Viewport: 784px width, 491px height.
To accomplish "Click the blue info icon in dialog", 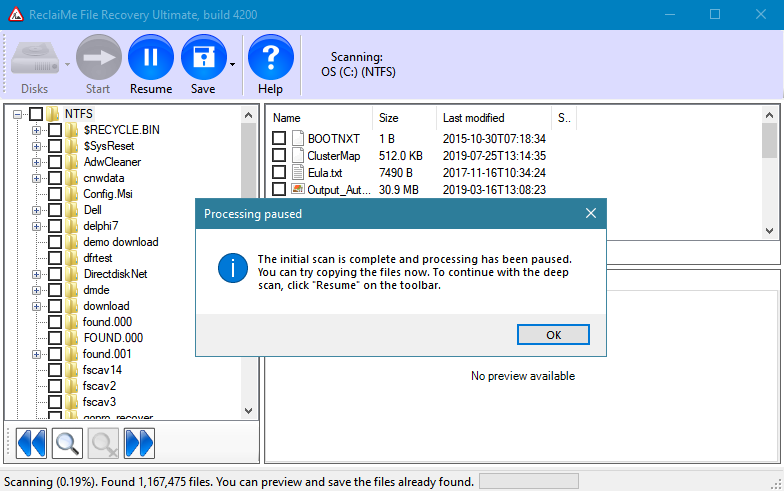I will pos(233,270).
